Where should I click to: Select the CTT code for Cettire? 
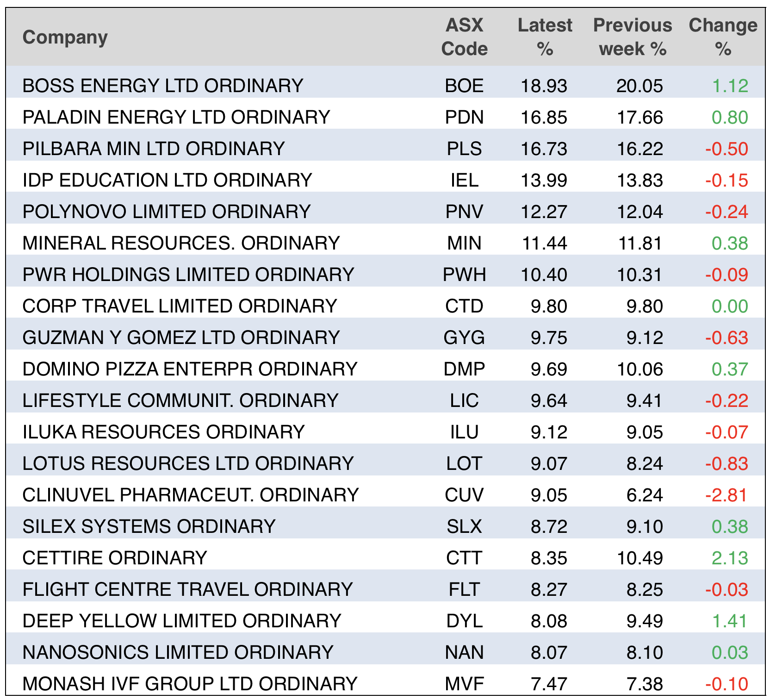464,558
